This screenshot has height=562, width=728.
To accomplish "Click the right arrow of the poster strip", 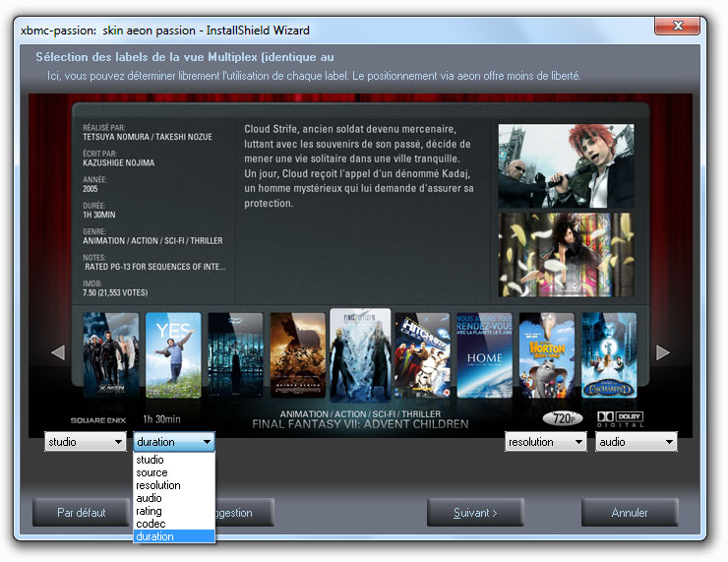I will (x=662, y=352).
